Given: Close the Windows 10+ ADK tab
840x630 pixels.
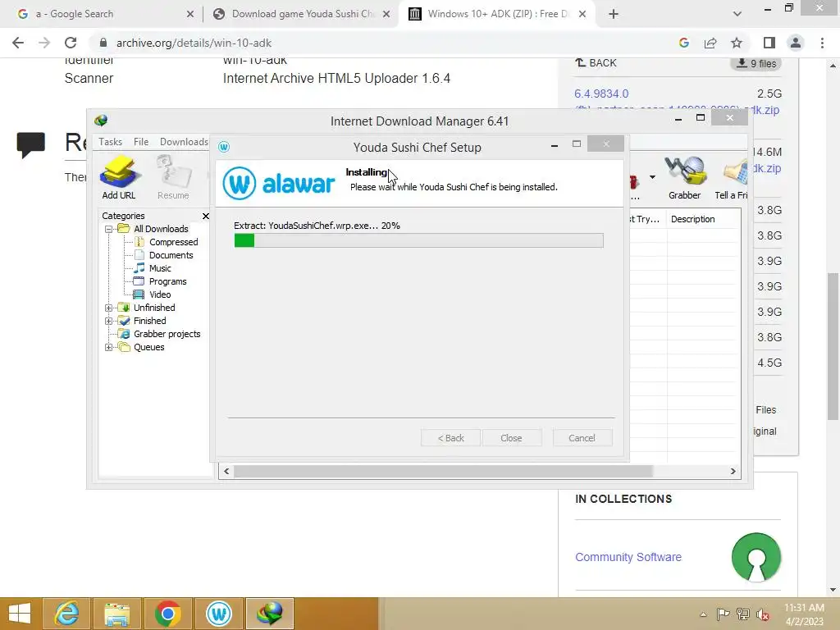Looking at the screenshot, I should click(582, 15).
